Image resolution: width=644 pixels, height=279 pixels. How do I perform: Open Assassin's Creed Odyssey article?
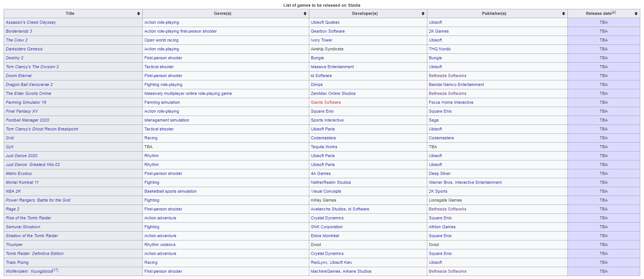(31, 22)
